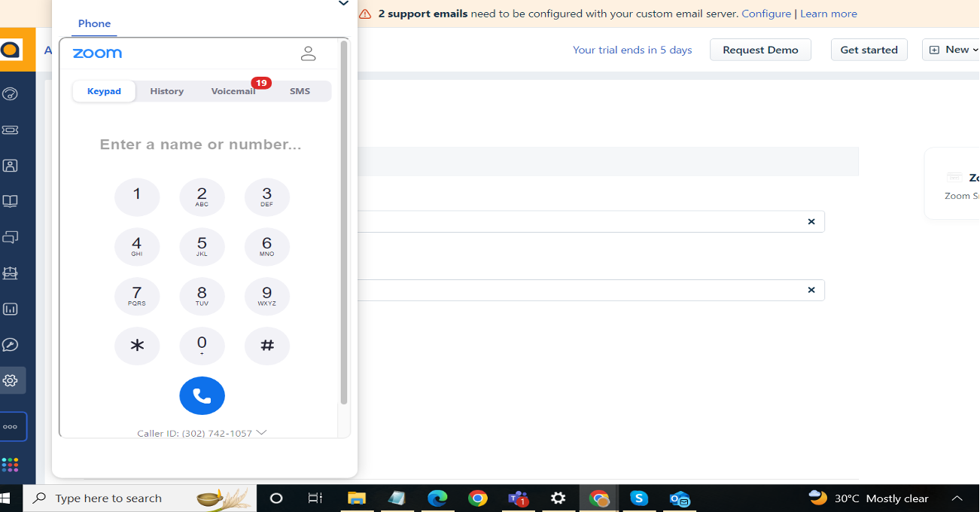The height and width of the screenshot is (512, 980).
Task: Select the Keypad tab
Action: pyautogui.click(x=104, y=91)
